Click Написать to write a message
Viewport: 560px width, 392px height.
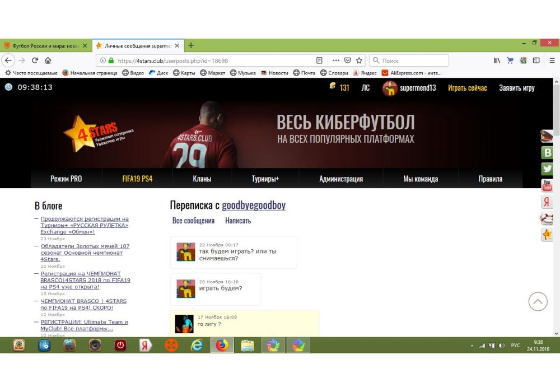click(x=238, y=221)
